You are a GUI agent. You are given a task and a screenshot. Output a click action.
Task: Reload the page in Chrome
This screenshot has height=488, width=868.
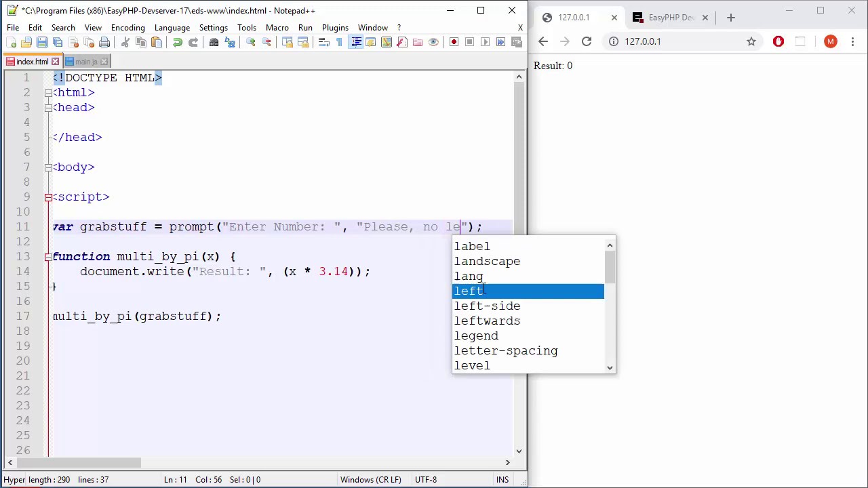587,41
